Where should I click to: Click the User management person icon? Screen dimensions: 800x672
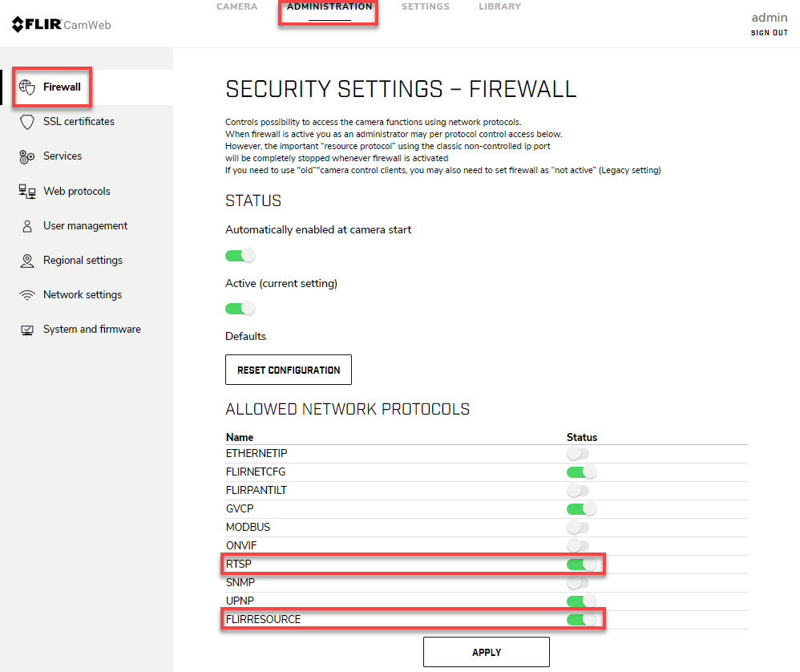click(27, 226)
